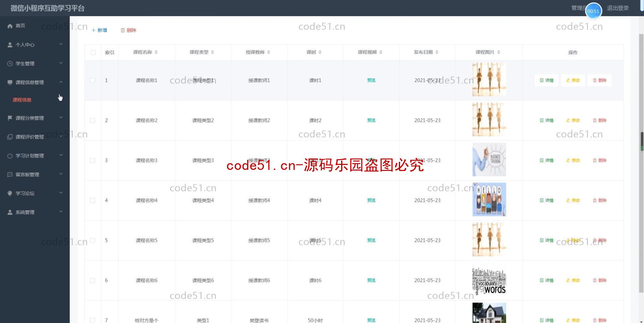Expand 个人中心 chevron
The height and width of the screenshot is (323, 644).
(x=61, y=44)
